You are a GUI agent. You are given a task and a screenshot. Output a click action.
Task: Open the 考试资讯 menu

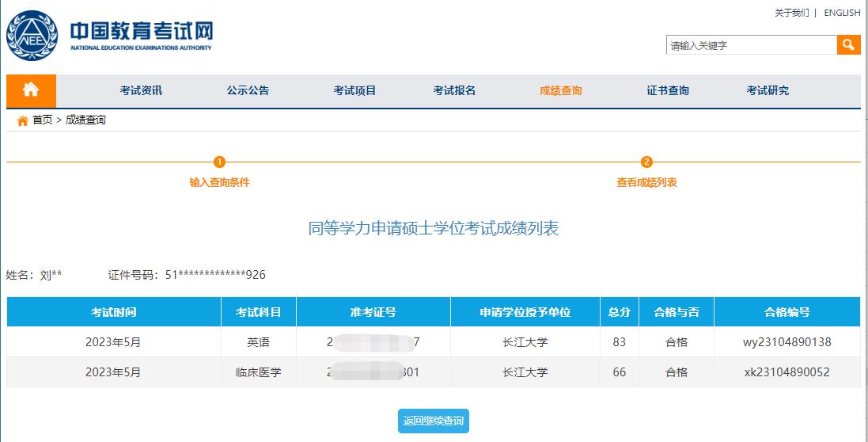pos(141,90)
